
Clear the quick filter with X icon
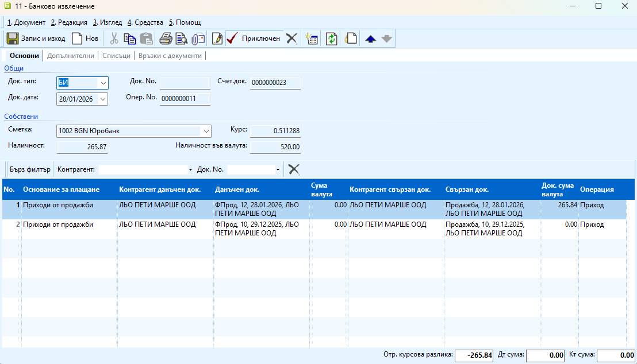[294, 169]
